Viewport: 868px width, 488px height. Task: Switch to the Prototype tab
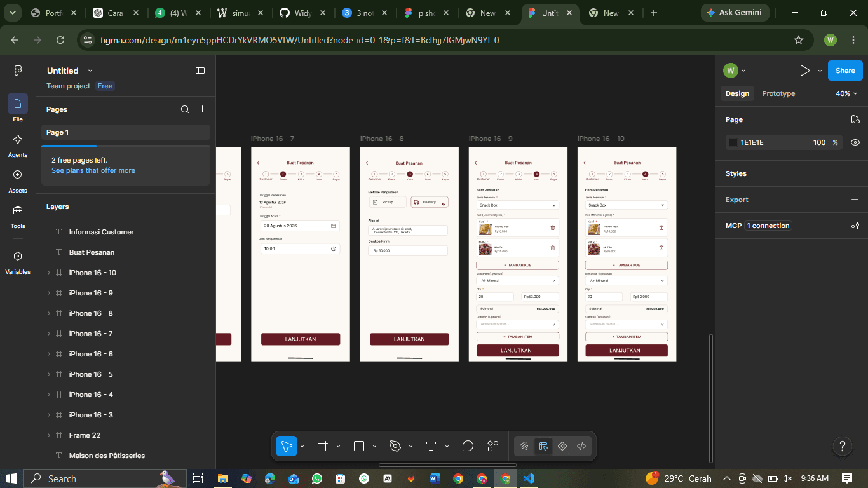point(778,93)
